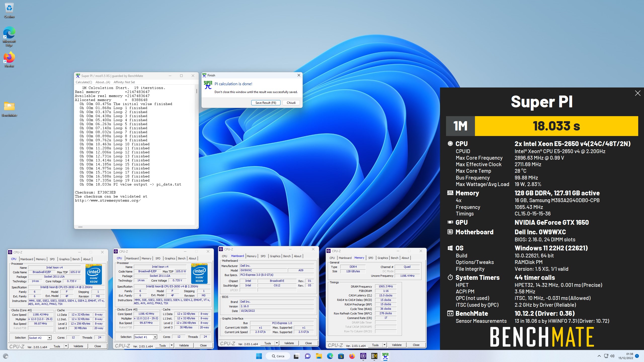Click the Windows Start button
This screenshot has height=362, width=644.
point(259,356)
